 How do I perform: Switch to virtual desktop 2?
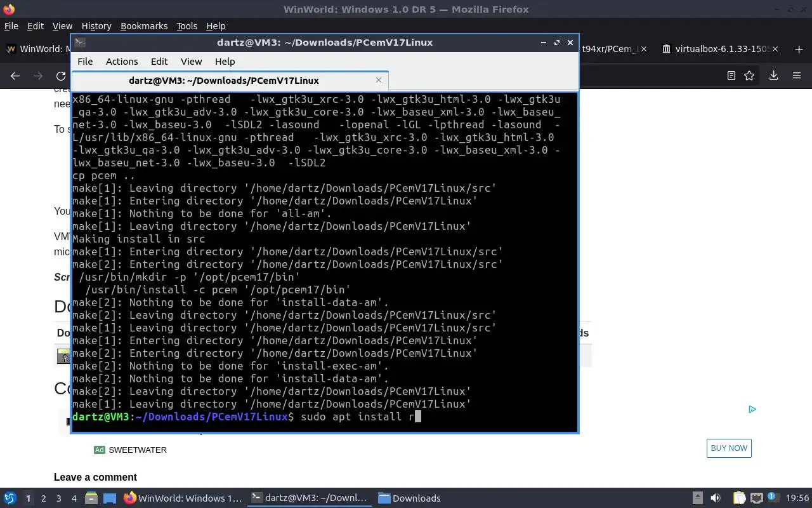click(44, 498)
